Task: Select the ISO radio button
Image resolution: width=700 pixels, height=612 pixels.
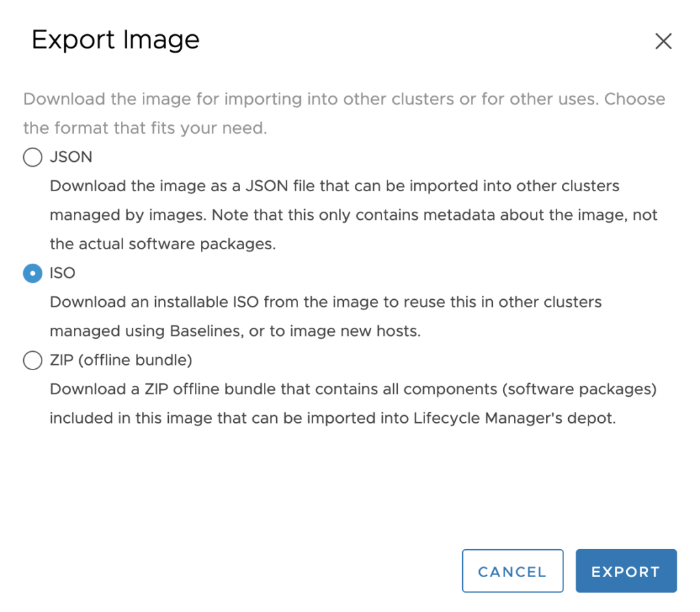Action: pyautogui.click(x=32, y=273)
